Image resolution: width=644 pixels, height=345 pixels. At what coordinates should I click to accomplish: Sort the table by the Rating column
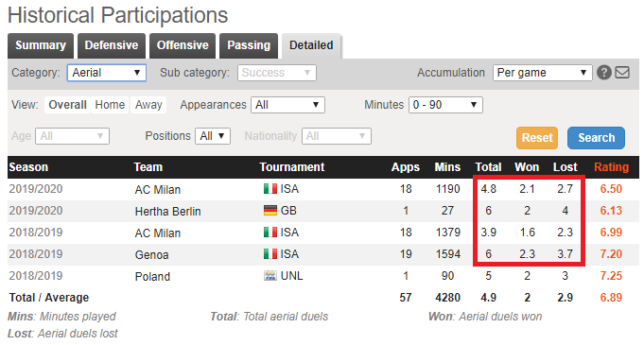tap(611, 167)
